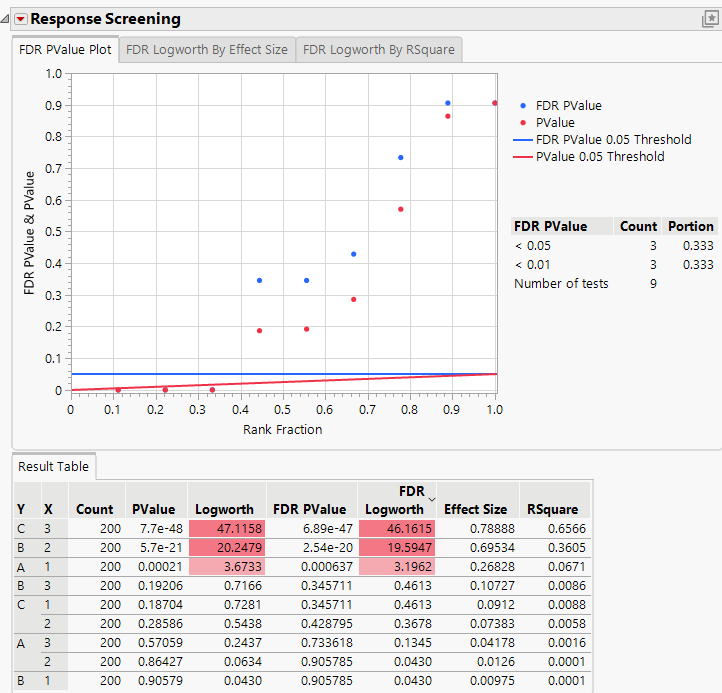Click the PValue cell 0.00021
The width and height of the screenshot is (722, 693).
click(160, 566)
